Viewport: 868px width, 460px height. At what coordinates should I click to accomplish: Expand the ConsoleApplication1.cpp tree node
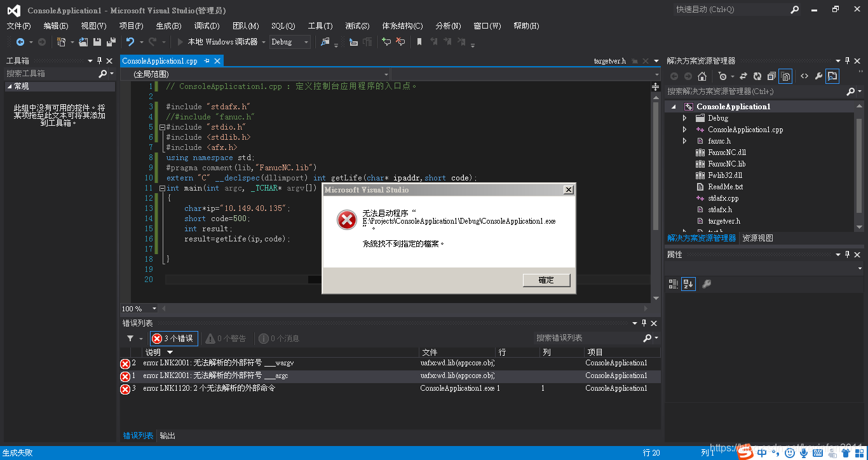click(x=684, y=130)
